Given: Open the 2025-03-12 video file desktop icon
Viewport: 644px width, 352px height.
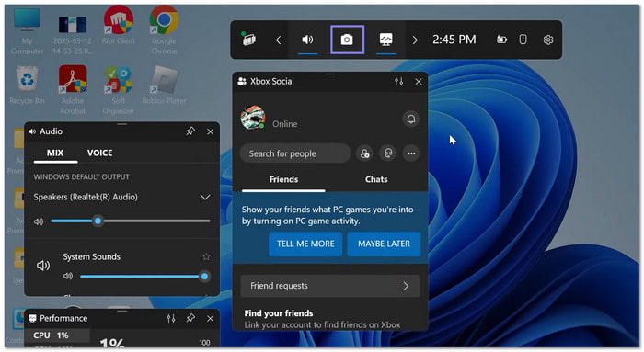Looking at the screenshot, I should tap(73, 35).
